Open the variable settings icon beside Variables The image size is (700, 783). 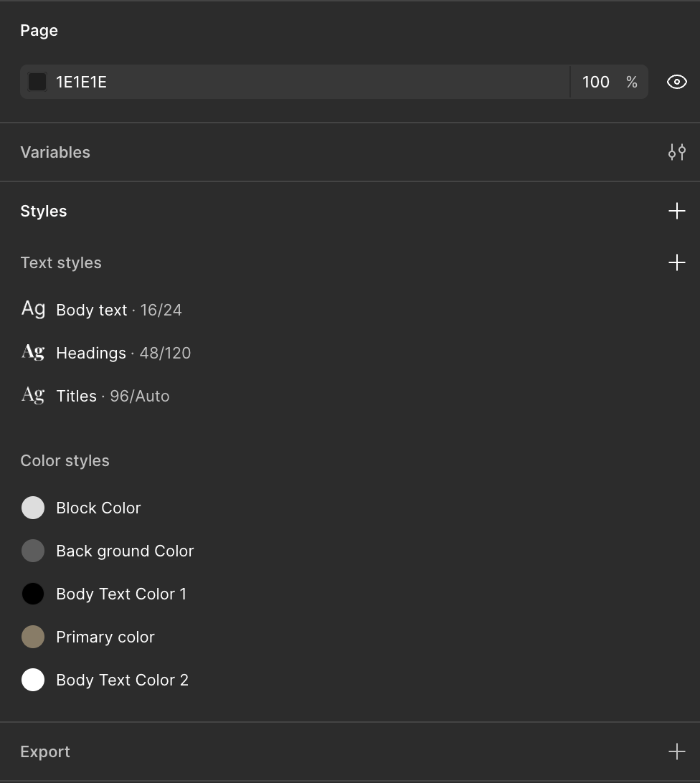click(x=676, y=152)
